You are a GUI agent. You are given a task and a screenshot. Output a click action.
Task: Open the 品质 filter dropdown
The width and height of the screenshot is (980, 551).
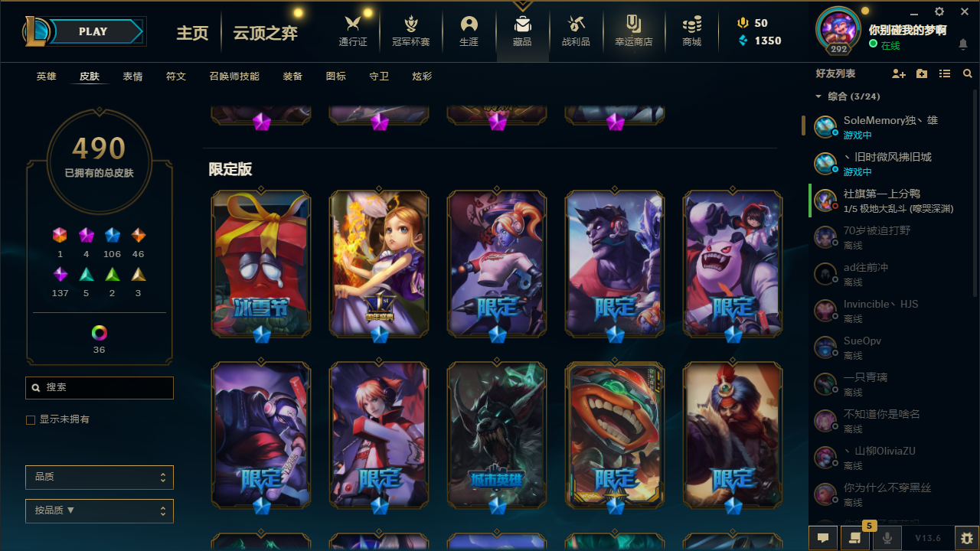[x=100, y=478]
